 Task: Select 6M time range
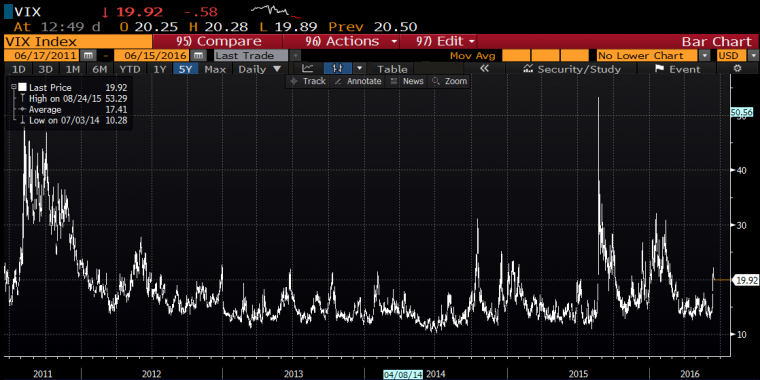coord(99,69)
